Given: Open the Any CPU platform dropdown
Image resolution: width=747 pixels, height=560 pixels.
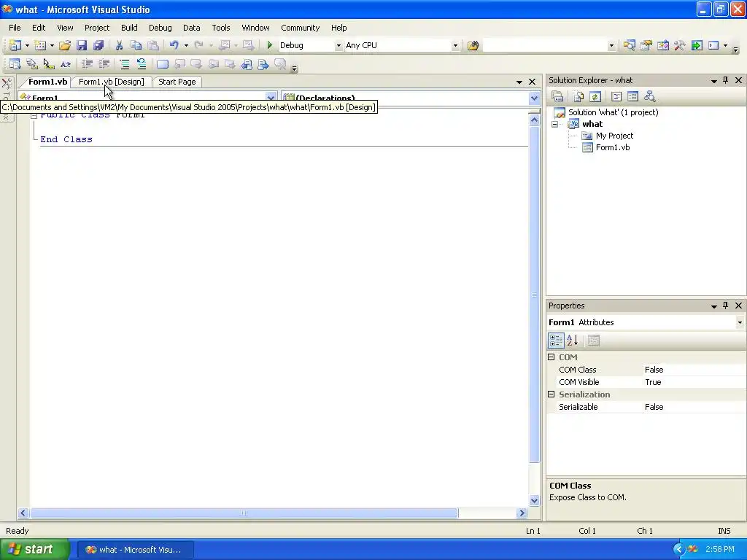Looking at the screenshot, I should point(455,45).
